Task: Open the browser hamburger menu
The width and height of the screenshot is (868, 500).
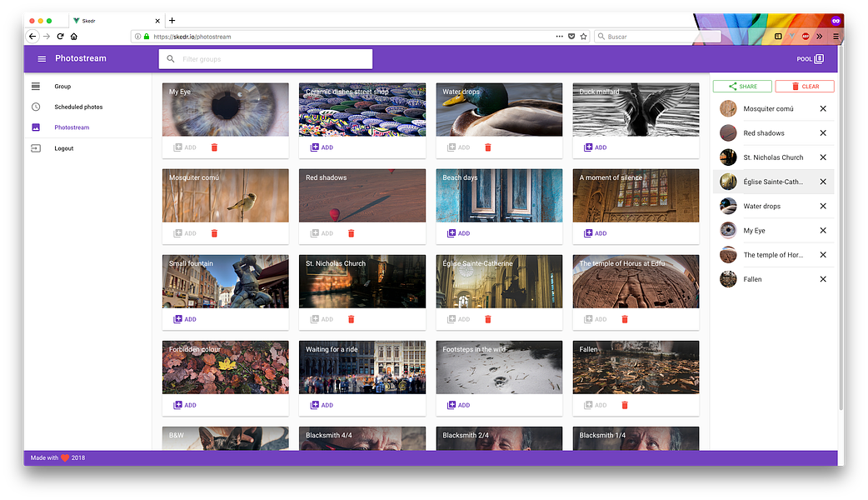Action: point(836,37)
